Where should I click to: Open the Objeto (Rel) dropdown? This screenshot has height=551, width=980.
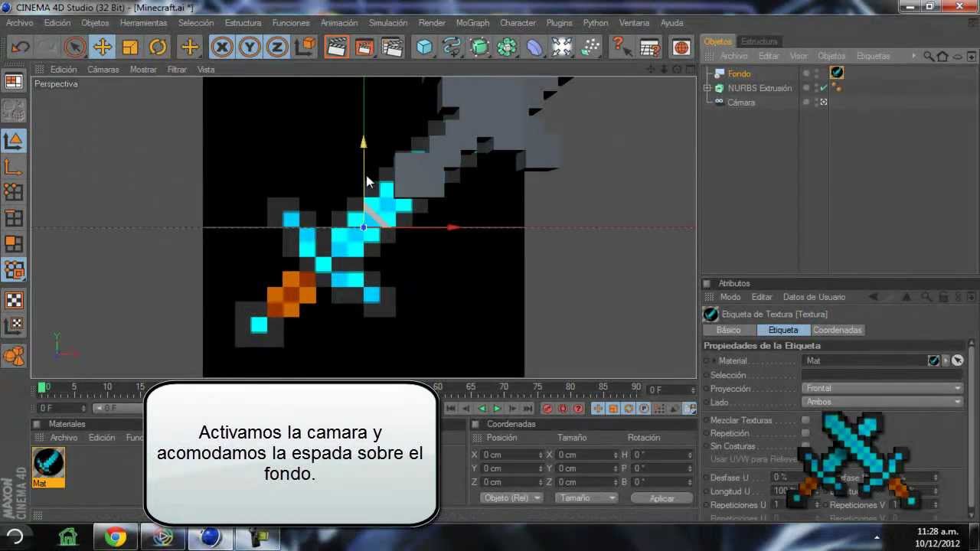click(x=511, y=497)
